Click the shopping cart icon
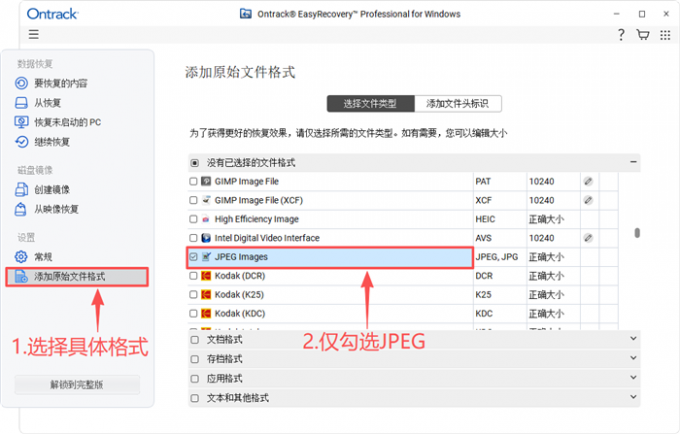The image size is (680, 434). 643,35
